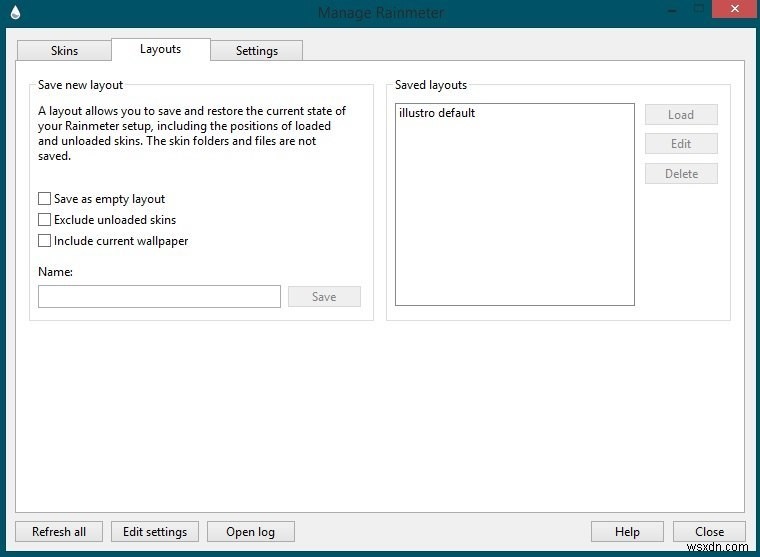Minimize the Manage Rainmeter window
Image resolution: width=760 pixels, height=557 pixels.
point(672,9)
